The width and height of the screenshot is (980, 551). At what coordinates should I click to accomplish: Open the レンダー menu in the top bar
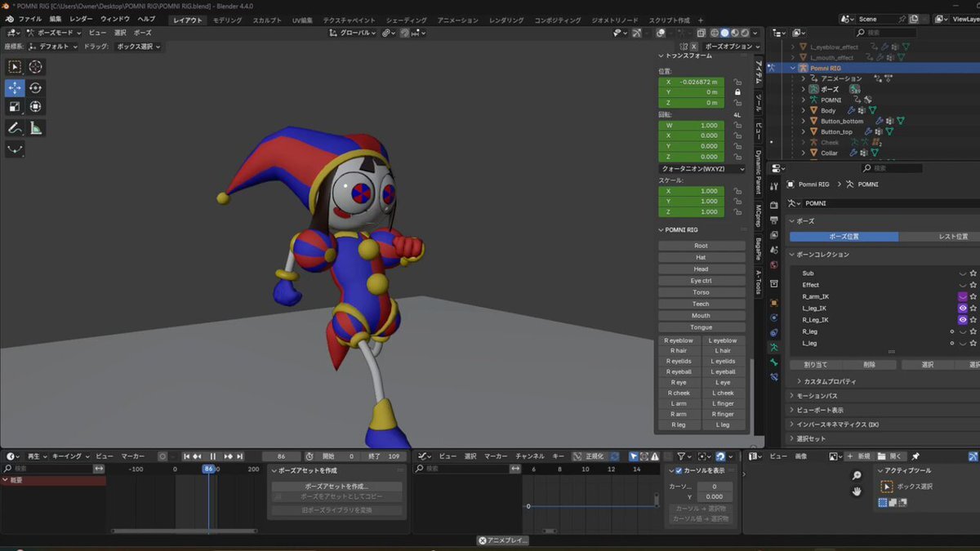[x=81, y=19]
